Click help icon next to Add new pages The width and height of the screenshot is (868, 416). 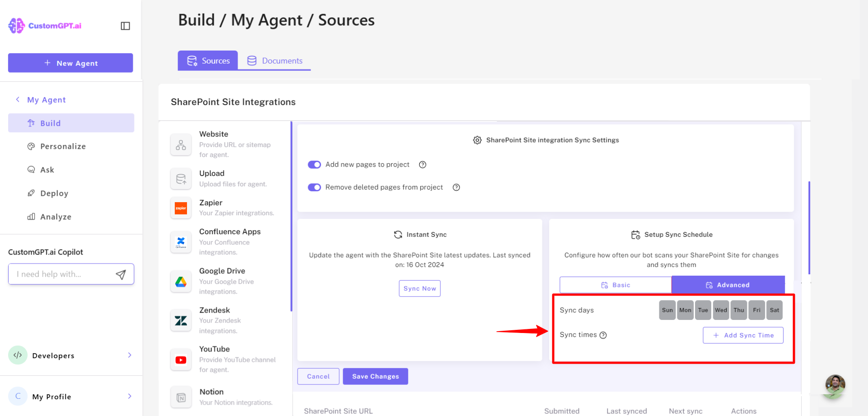click(423, 165)
